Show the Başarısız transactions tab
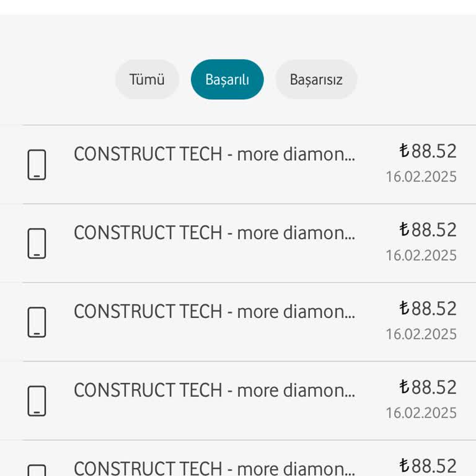 tap(316, 79)
